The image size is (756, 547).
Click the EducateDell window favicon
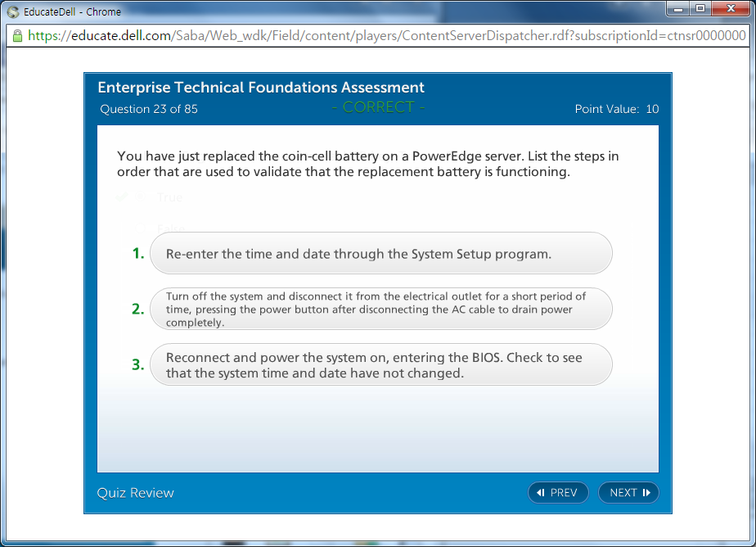(x=12, y=11)
